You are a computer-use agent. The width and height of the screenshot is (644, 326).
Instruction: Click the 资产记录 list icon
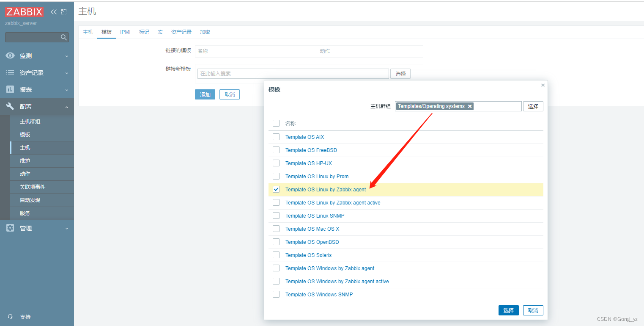[10, 72]
